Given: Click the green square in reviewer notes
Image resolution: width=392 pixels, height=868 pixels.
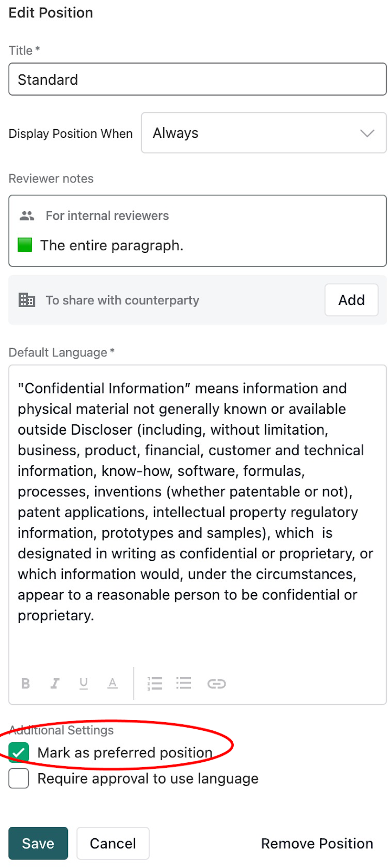Looking at the screenshot, I should (x=25, y=245).
